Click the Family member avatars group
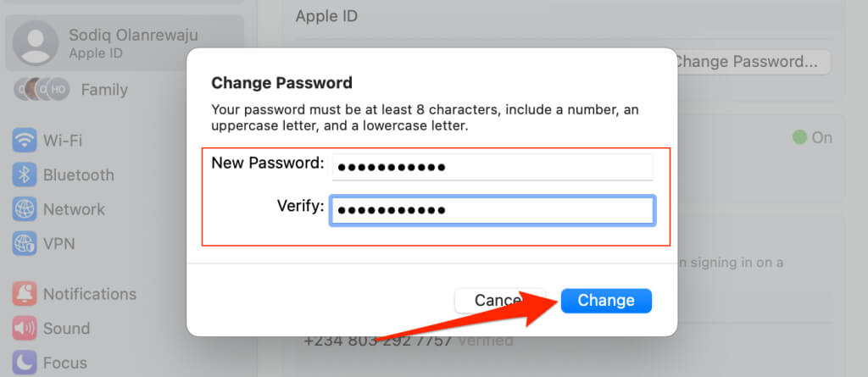Screen dimensions: 868x377 click(42, 89)
